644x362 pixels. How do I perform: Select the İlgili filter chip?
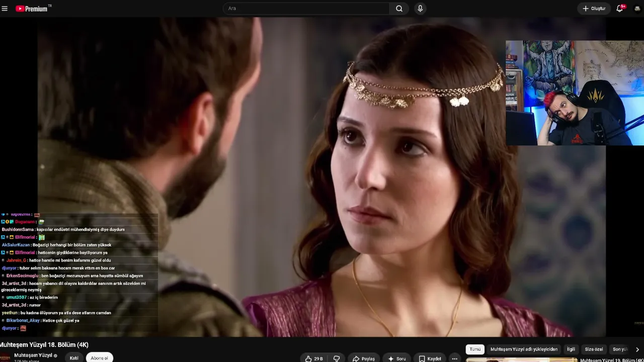coord(571,349)
